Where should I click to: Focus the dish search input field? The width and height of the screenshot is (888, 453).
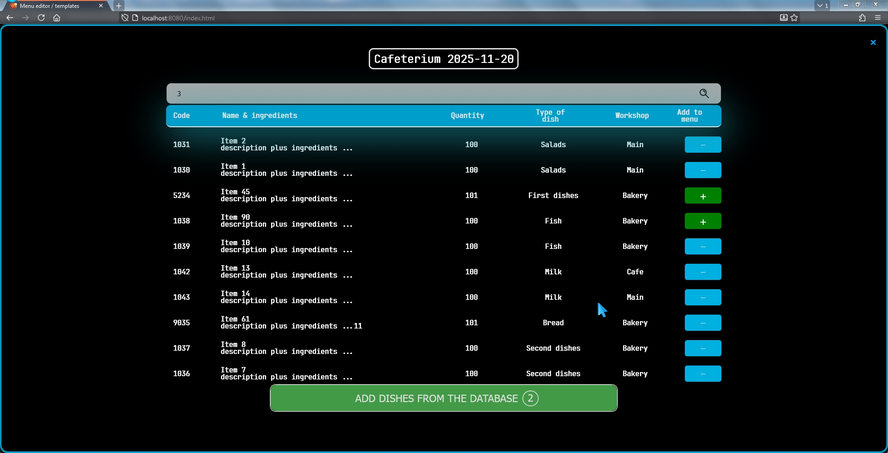(x=430, y=93)
